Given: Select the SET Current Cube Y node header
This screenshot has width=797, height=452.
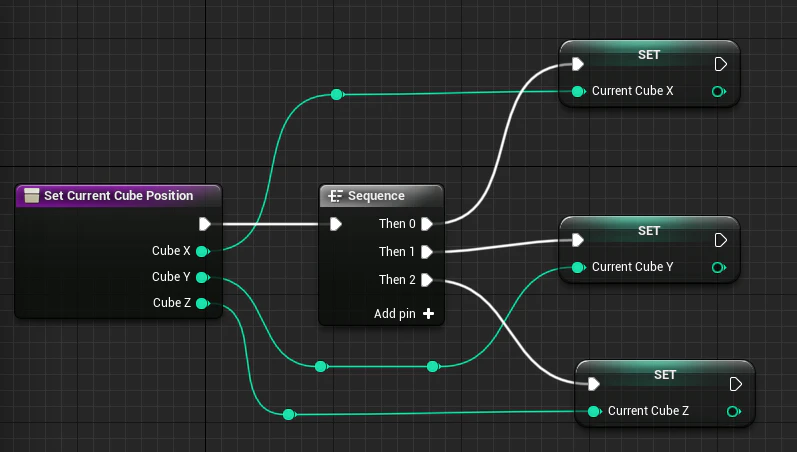Looking at the screenshot, I should click(649, 230).
